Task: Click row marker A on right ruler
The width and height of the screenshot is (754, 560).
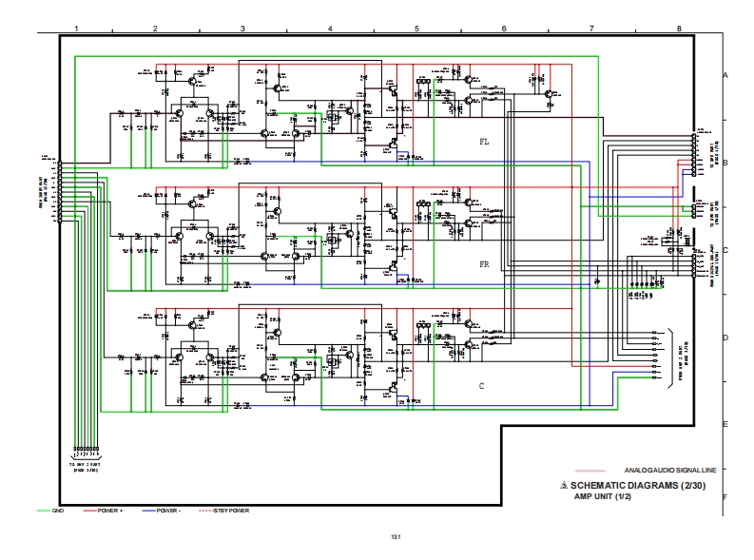Action: (725, 75)
